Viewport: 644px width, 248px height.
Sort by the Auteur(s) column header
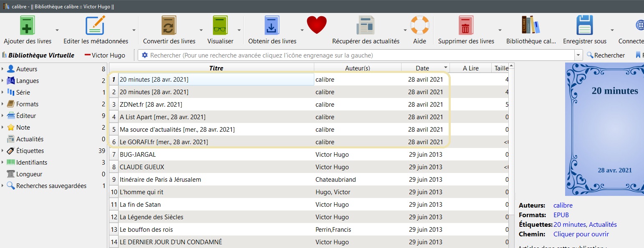(x=358, y=68)
